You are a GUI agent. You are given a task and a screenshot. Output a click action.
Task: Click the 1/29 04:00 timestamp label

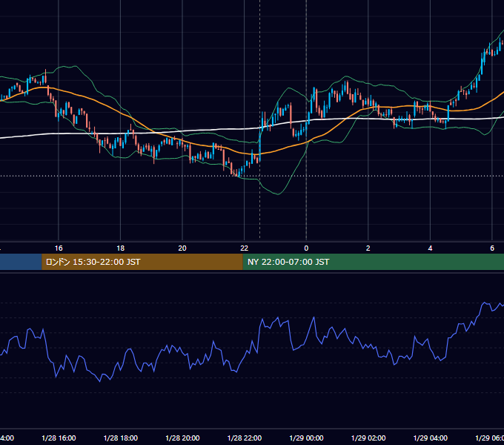(431, 438)
